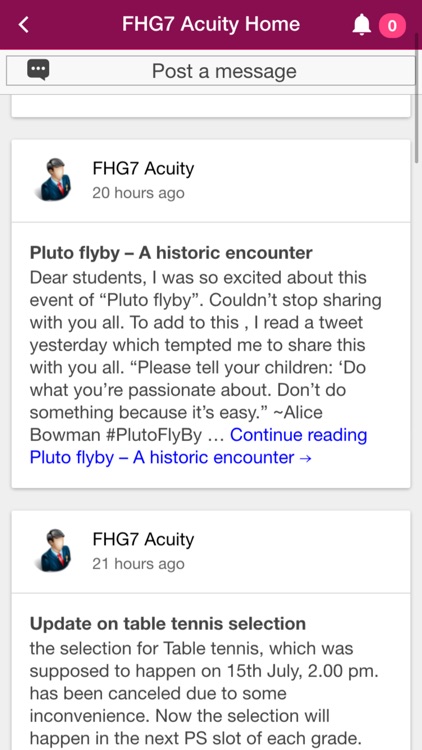Click the 20 hours ago timestamp
Screen dimensions: 422x750
pos(138,193)
